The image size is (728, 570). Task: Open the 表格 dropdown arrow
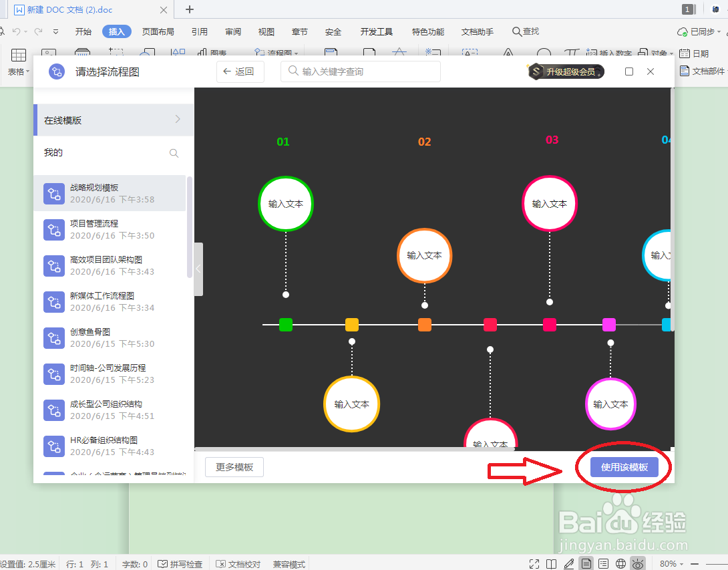point(28,72)
